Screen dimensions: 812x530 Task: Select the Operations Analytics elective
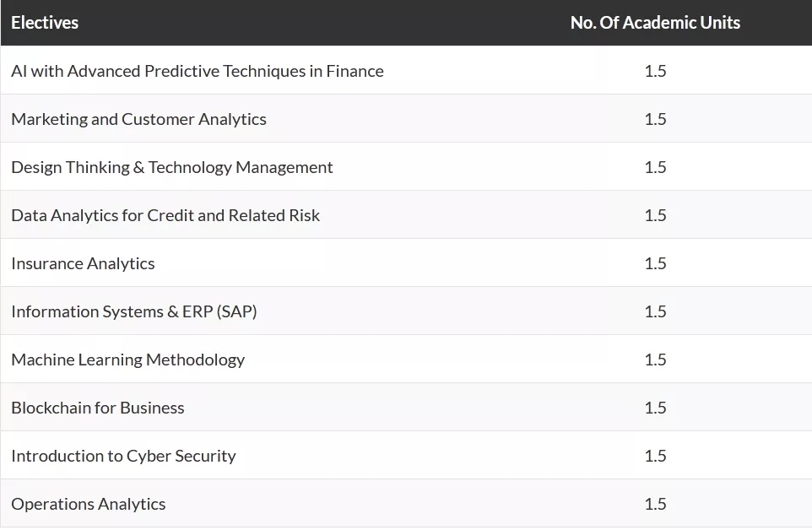(x=89, y=504)
